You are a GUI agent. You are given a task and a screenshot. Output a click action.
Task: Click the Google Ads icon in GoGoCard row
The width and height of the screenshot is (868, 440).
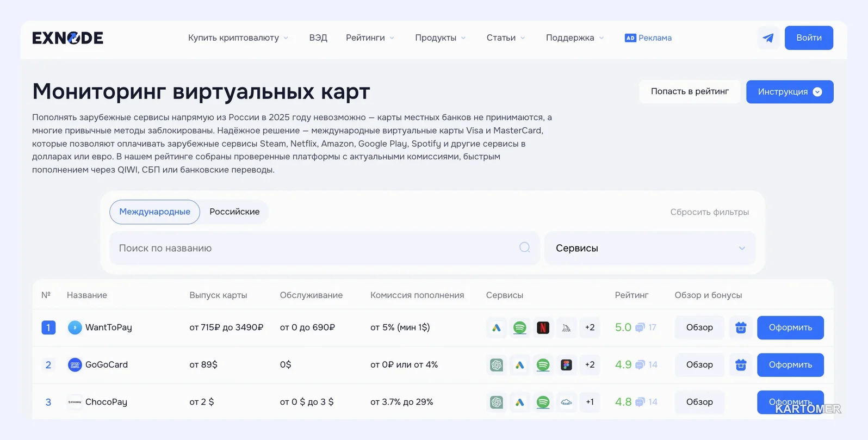[520, 365]
